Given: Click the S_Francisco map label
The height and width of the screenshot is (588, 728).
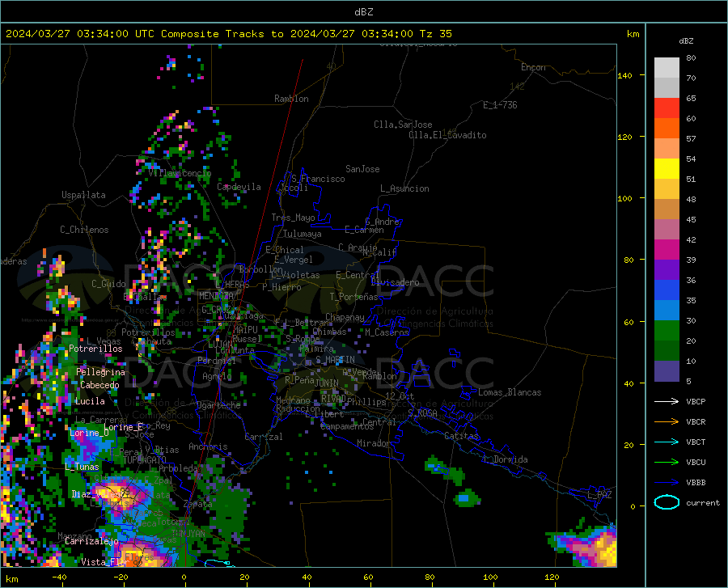Looking at the screenshot, I should point(318,179).
